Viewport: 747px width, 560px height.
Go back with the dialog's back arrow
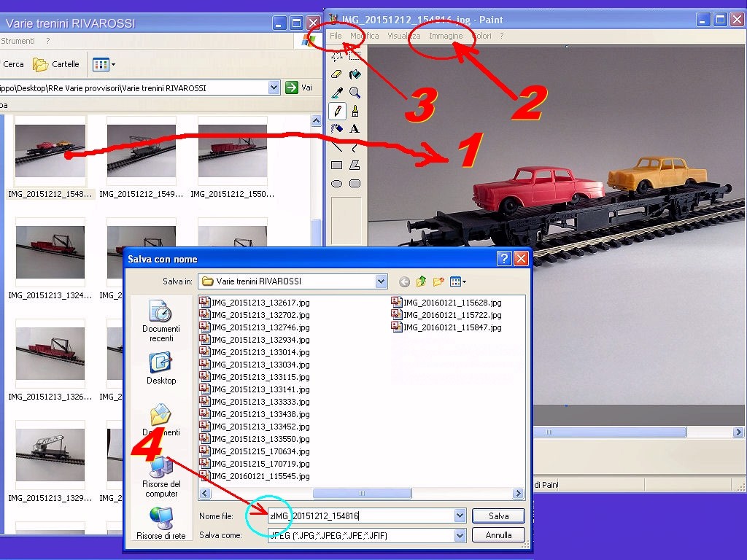[404, 282]
